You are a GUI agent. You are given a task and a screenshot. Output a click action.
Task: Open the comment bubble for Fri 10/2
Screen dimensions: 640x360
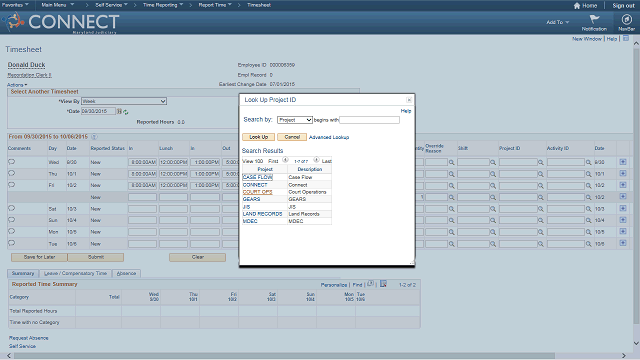(x=11, y=184)
